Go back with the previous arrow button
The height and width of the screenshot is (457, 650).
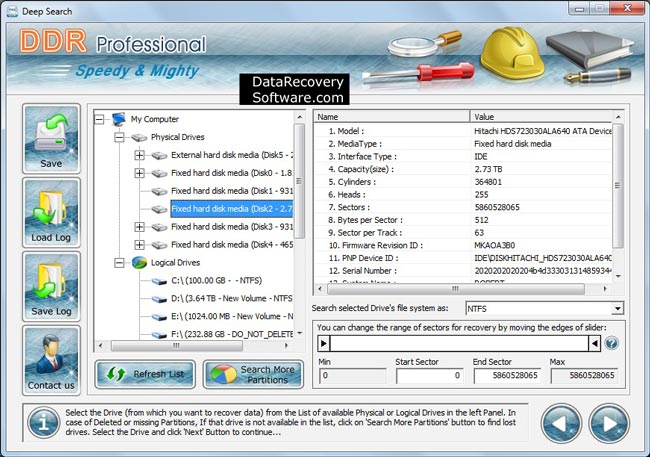[561, 424]
